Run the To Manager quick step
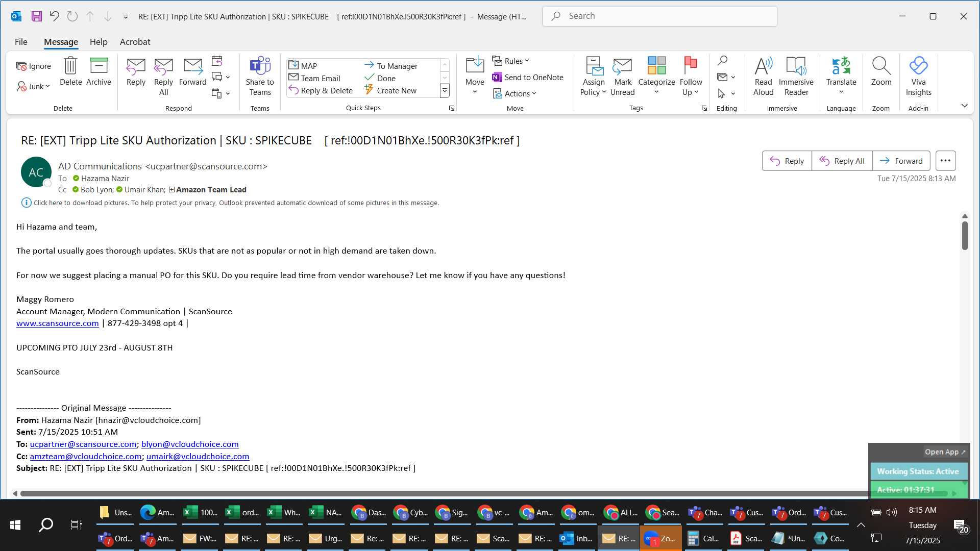 [x=391, y=66]
